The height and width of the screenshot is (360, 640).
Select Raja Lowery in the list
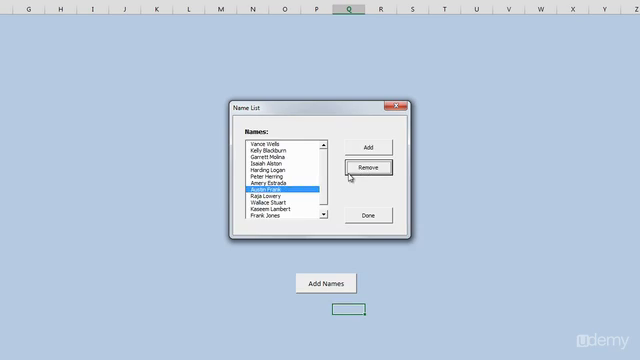(x=282, y=196)
